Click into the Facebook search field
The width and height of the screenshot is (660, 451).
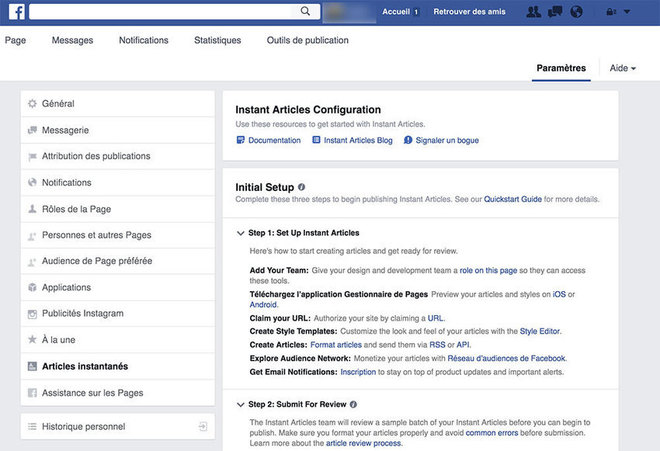160,11
